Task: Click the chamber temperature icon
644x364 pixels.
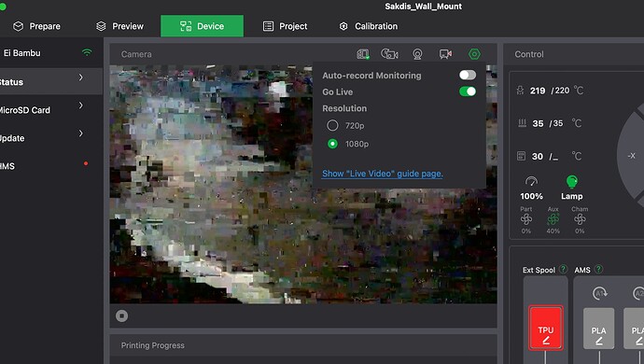Action: coord(521,156)
